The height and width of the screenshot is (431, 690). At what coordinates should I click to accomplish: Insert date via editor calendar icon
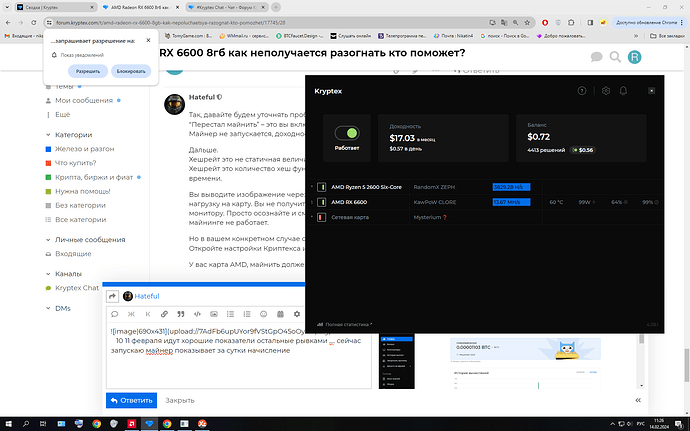click(280, 314)
